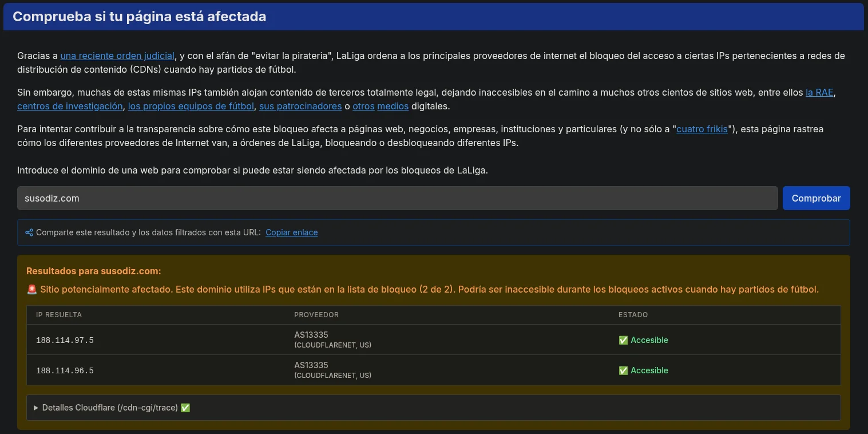
Task: Open 'una reciente orden judicial' link
Action: click(x=117, y=56)
